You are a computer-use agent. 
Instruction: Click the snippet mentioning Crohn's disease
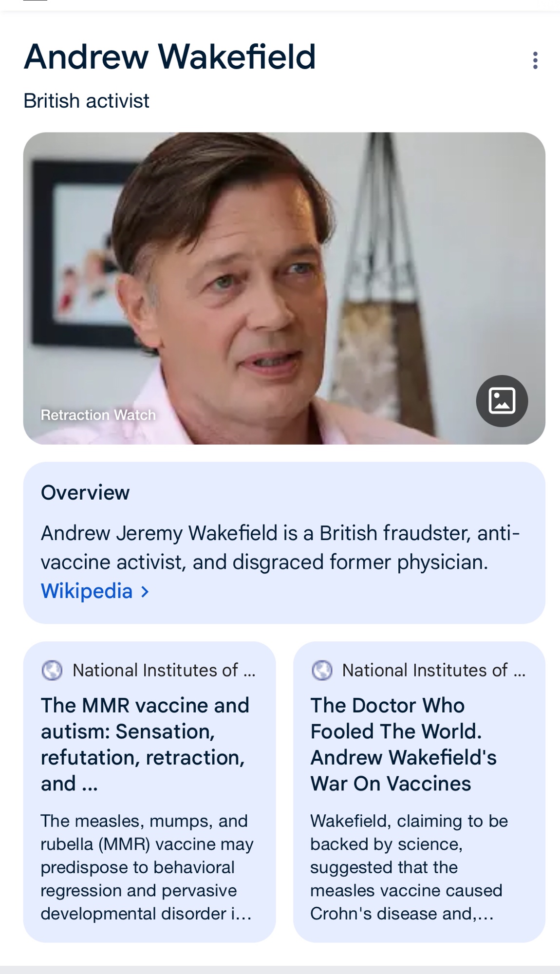click(409, 867)
